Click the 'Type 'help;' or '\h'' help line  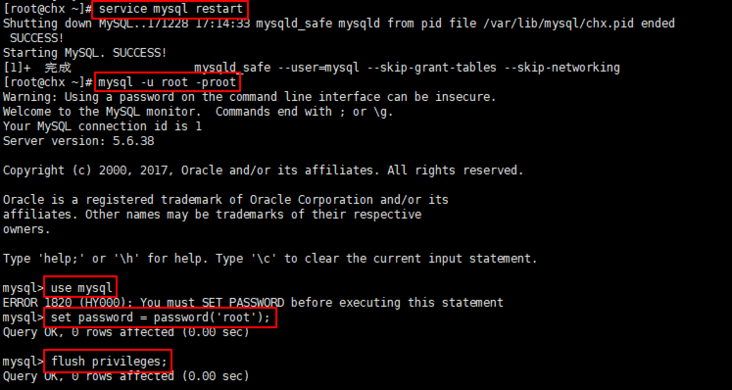[270, 259]
